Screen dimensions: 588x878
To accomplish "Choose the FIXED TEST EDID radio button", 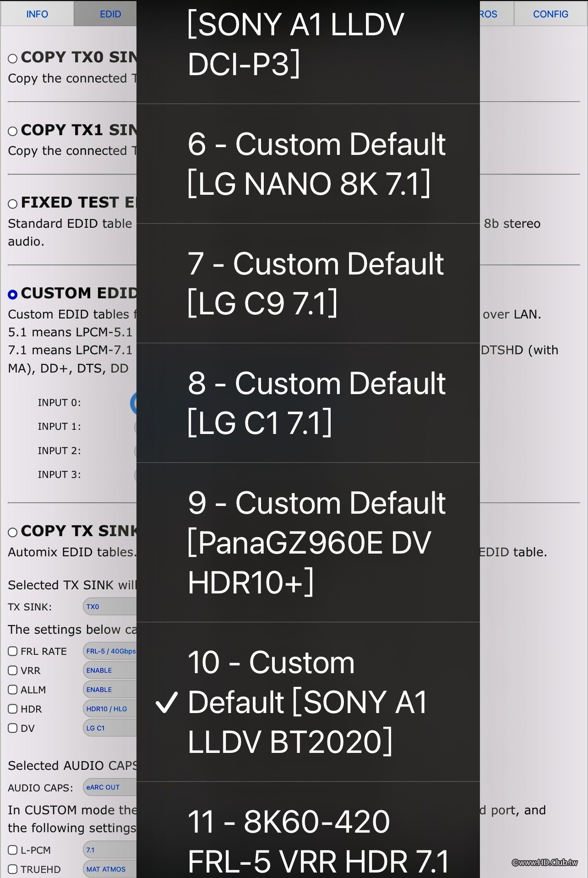I will tap(13, 203).
